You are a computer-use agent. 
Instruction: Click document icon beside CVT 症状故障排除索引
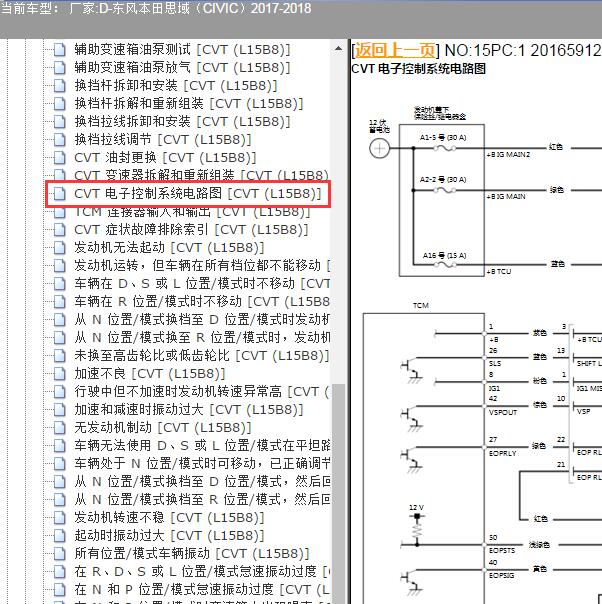(59, 230)
